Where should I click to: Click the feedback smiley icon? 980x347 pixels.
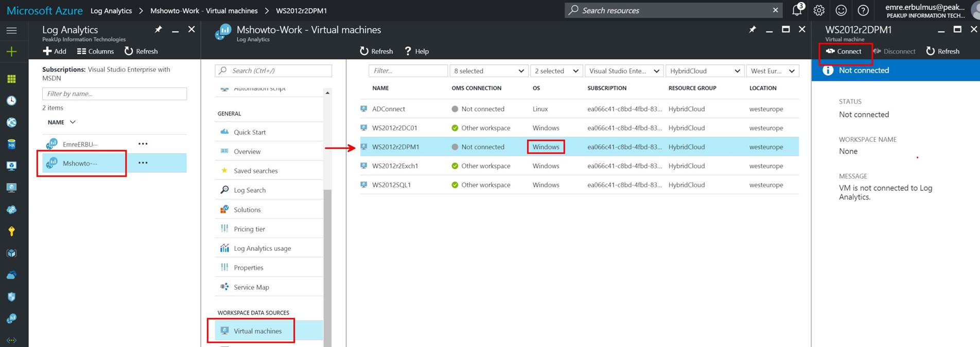[x=841, y=10]
